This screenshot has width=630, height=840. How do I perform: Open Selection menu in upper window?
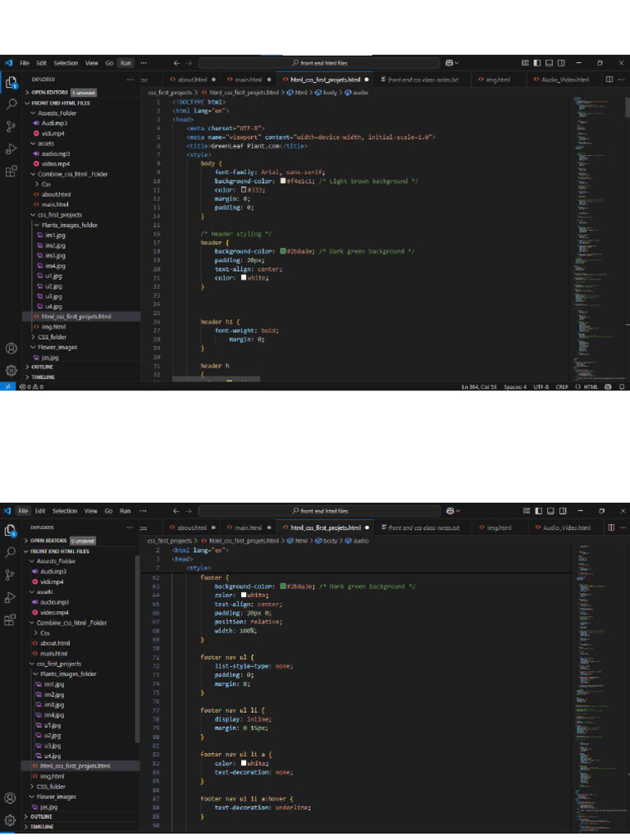(x=66, y=63)
